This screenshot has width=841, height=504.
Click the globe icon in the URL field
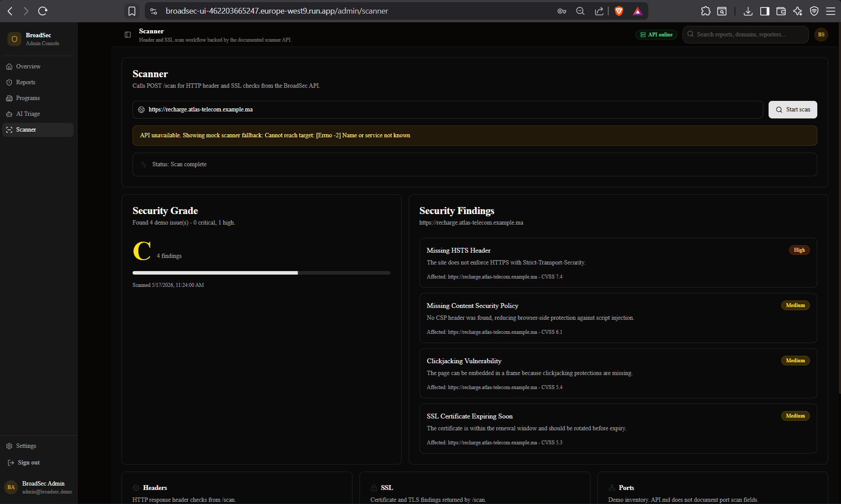tap(141, 110)
